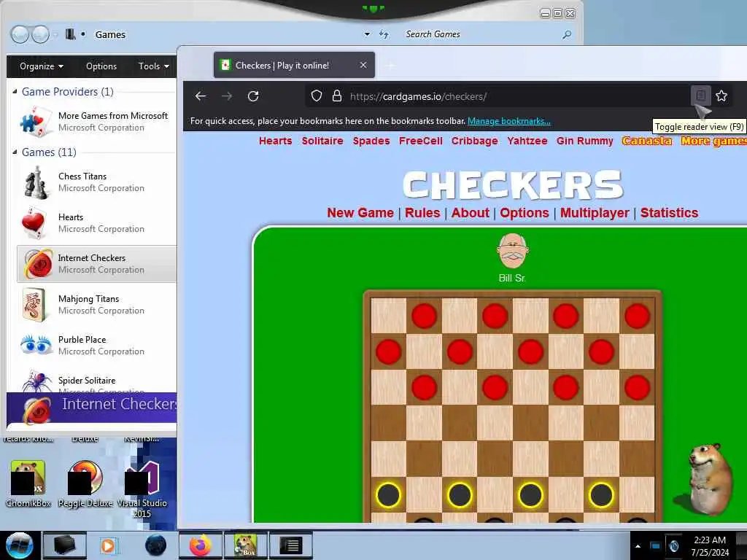Go back in the Games explorer window
Viewport: 747px width, 560px height.
20,34
